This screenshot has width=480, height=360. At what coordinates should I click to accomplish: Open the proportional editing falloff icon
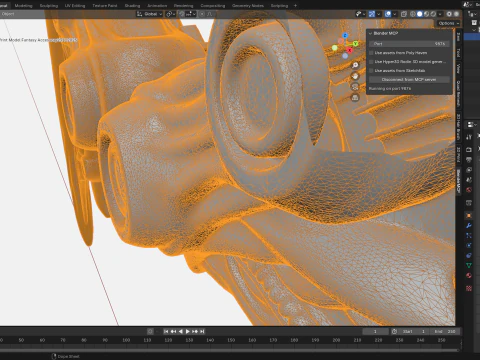click(x=210, y=14)
